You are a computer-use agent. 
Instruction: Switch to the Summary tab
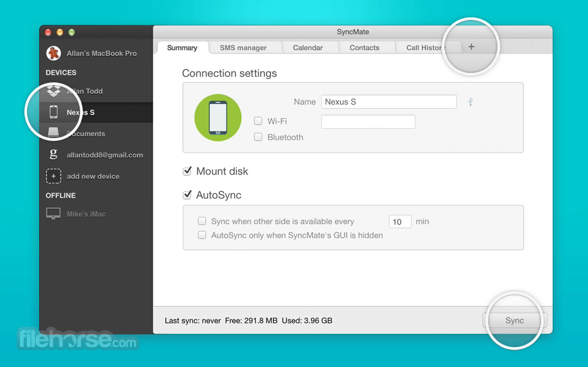coord(182,48)
